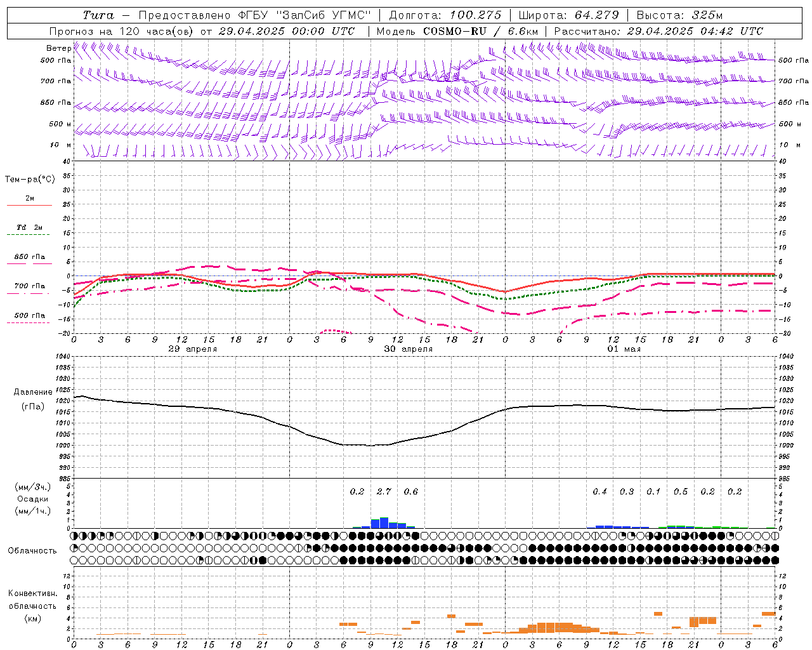
Task: Click the "(мм/3ч.)" precipitation unit label
Action: tap(33, 487)
